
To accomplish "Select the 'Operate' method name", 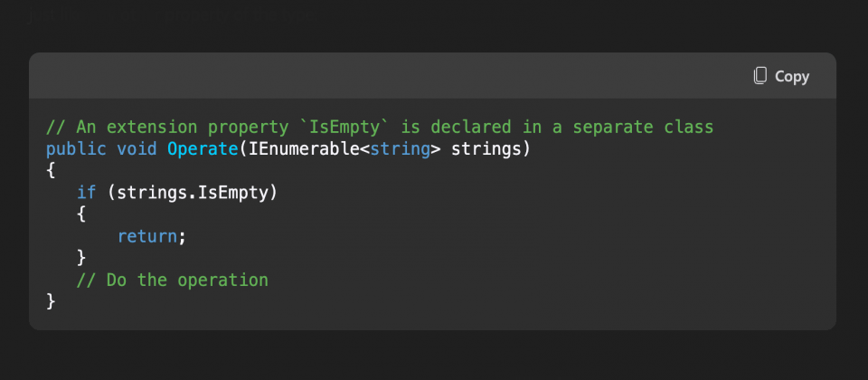I will [x=203, y=149].
